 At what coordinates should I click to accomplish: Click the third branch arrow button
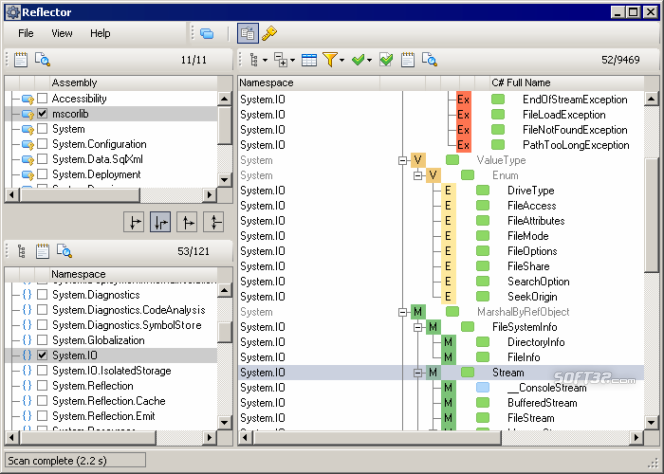187,222
